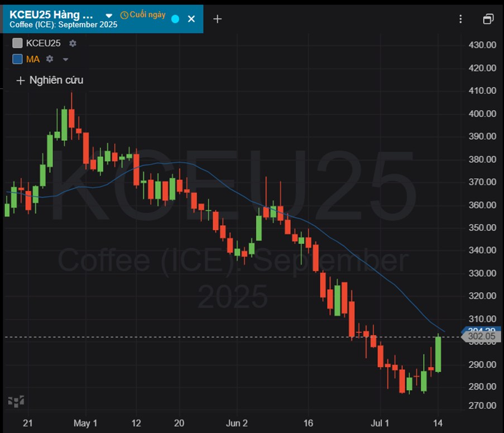Expand the MA indicator dropdown arrow
Screen dimensions: 504x433
point(65,60)
